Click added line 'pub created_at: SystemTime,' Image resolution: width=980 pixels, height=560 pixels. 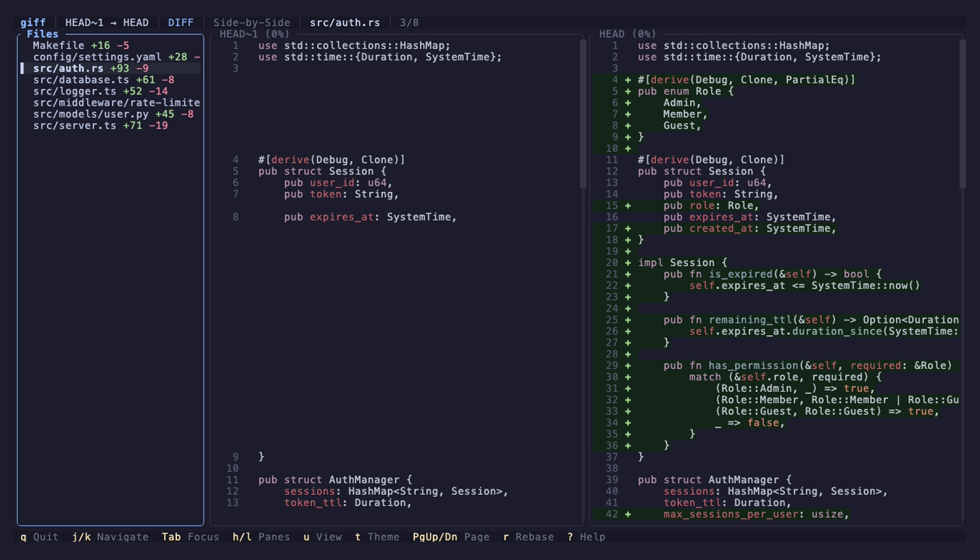click(x=750, y=228)
